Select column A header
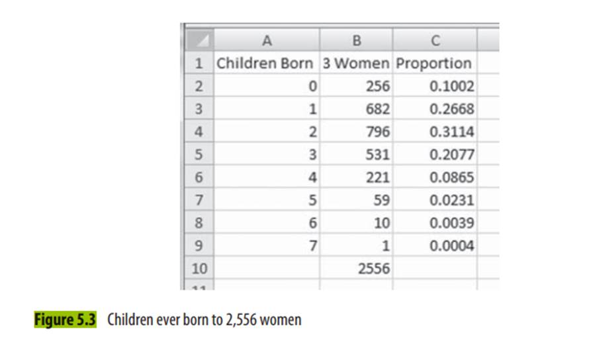This screenshot has width=597, height=364. point(267,41)
